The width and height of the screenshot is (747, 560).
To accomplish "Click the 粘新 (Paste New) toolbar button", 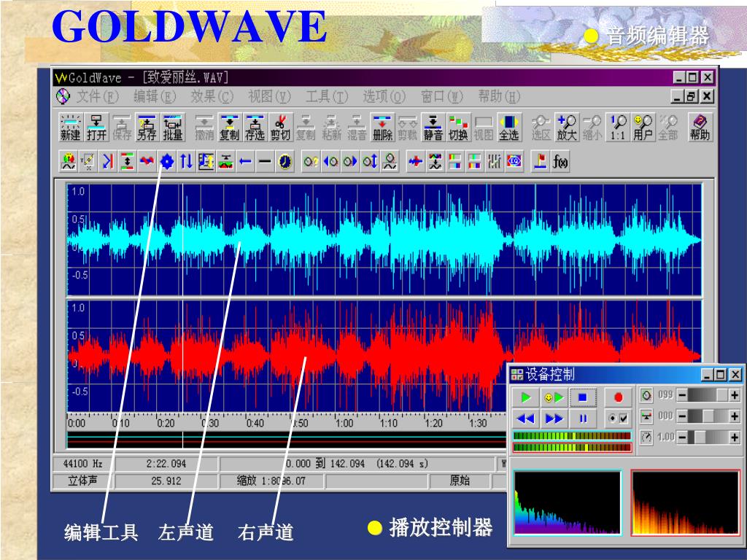I will point(331,127).
